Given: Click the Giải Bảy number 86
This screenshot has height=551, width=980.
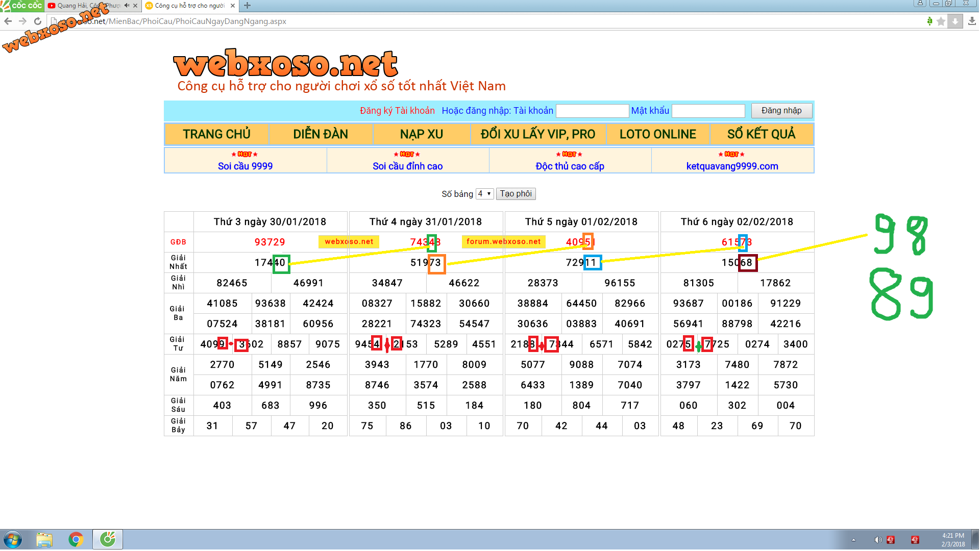Looking at the screenshot, I should point(406,426).
